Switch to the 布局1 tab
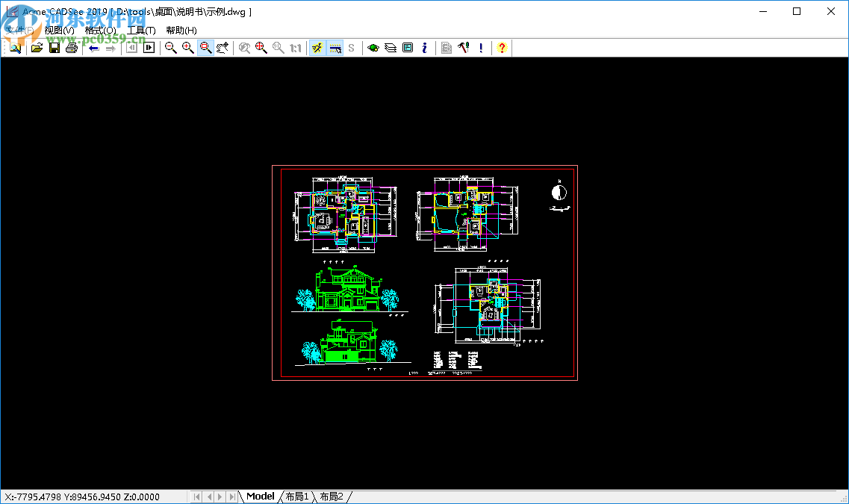This screenshot has height=504, width=849. 297,497
